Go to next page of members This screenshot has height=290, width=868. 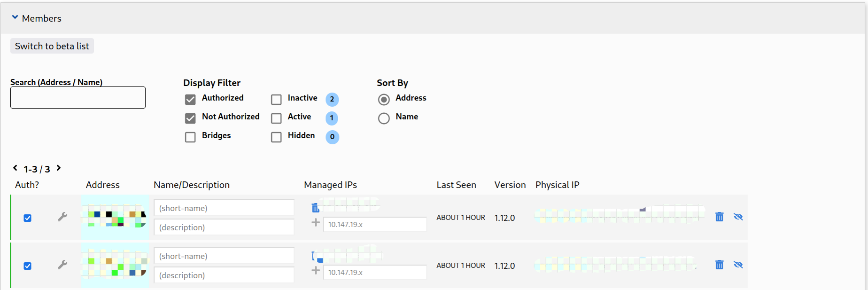[59, 168]
